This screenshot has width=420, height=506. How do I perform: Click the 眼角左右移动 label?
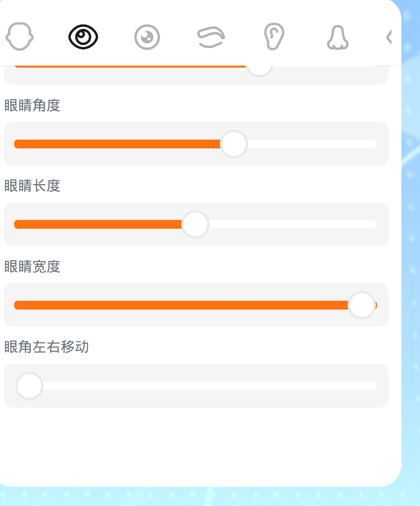[47, 347]
